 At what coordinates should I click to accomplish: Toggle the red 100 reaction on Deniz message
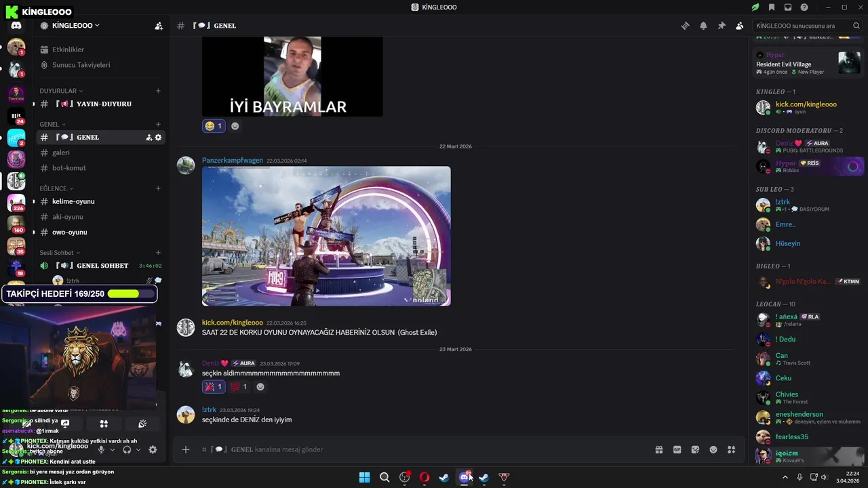coord(239,386)
